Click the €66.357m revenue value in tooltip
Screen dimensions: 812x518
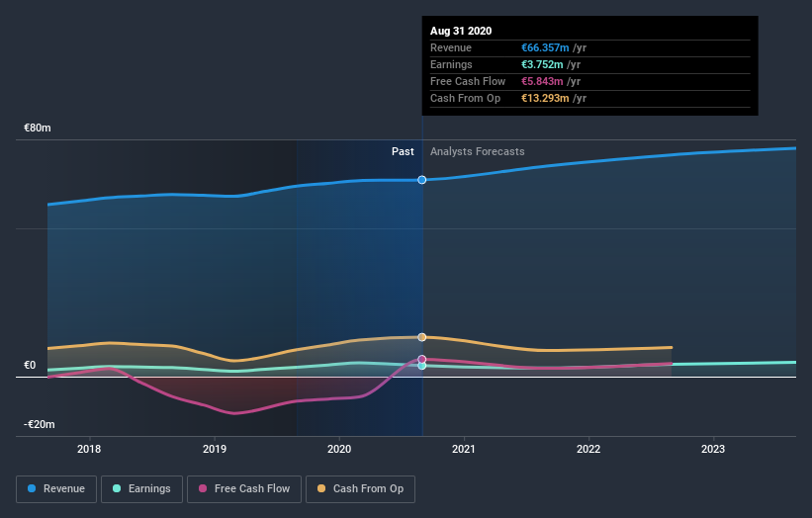pos(545,47)
